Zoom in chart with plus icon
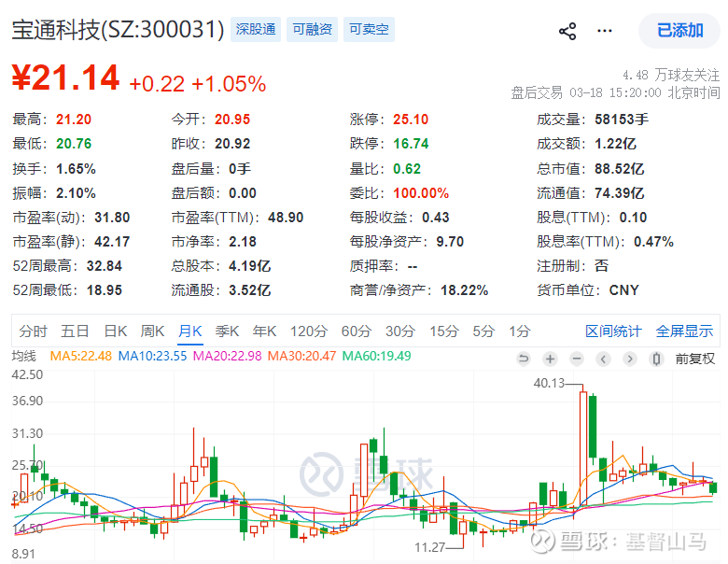The width and height of the screenshot is (728, 564). pyautogui.click(x=550, y=359)
